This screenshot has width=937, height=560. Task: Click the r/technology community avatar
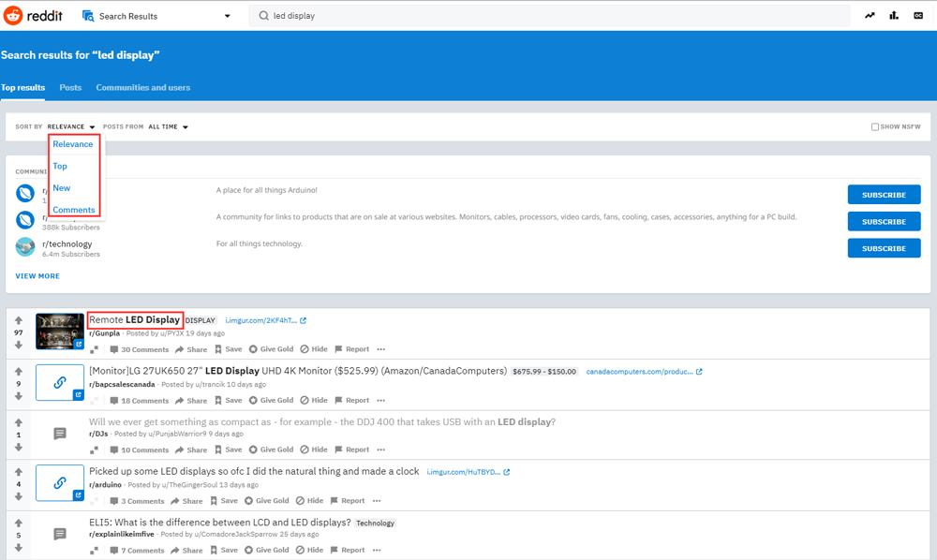click(x=25, y=246)
